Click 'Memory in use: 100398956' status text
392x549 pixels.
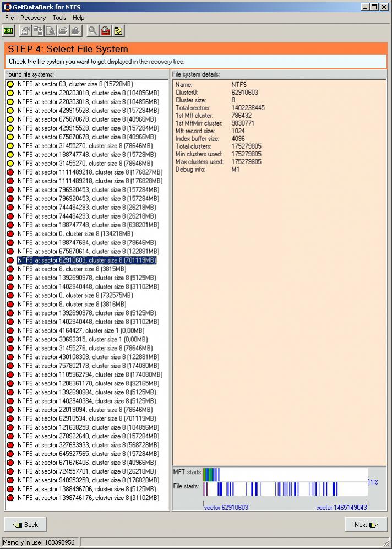pos(39,542)
